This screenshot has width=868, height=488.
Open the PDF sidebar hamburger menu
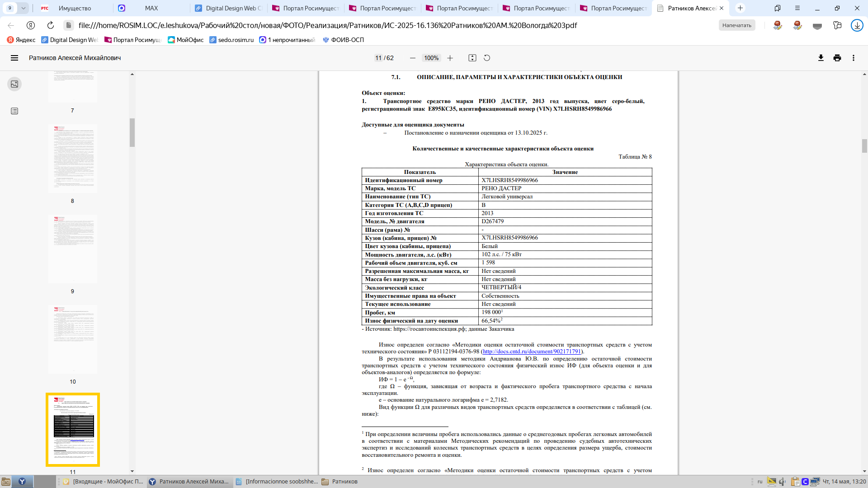tap(14, 58)
